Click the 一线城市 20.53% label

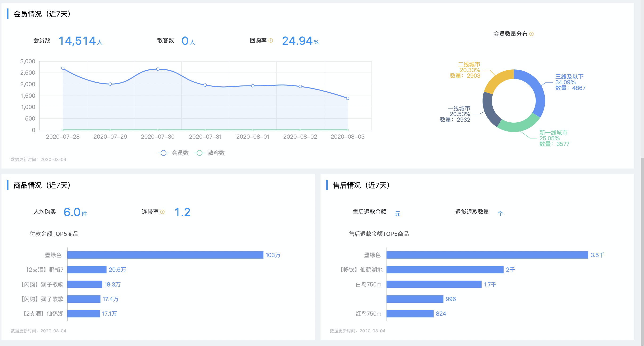455,114
